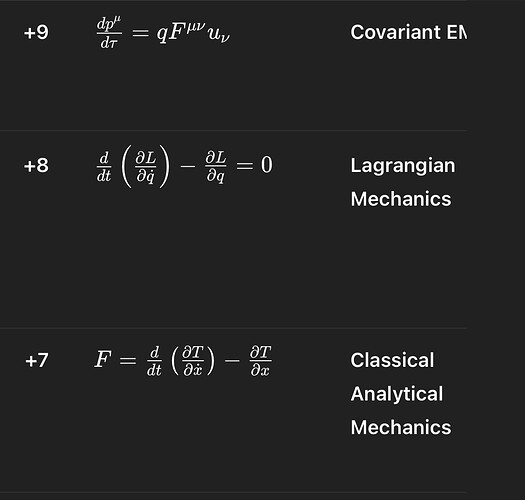Click the +7 score value

click(x=37, y=361)
